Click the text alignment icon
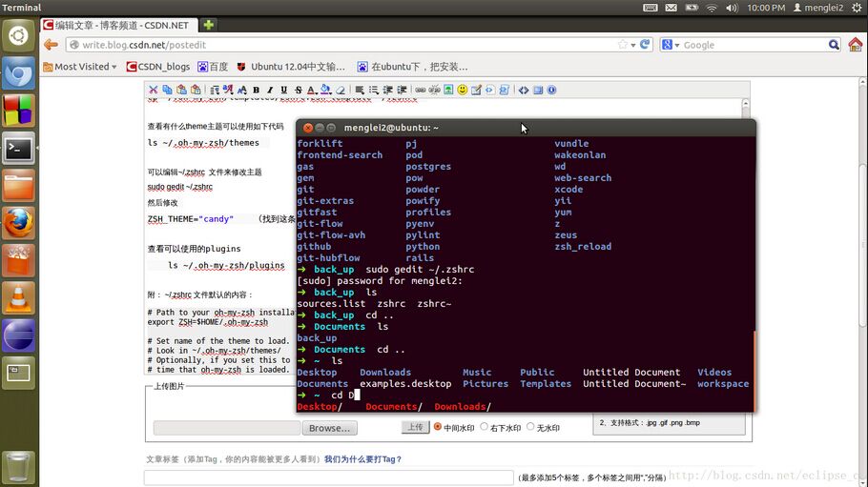Viewport: 868px width, 487px height. (x=360, y=90)
